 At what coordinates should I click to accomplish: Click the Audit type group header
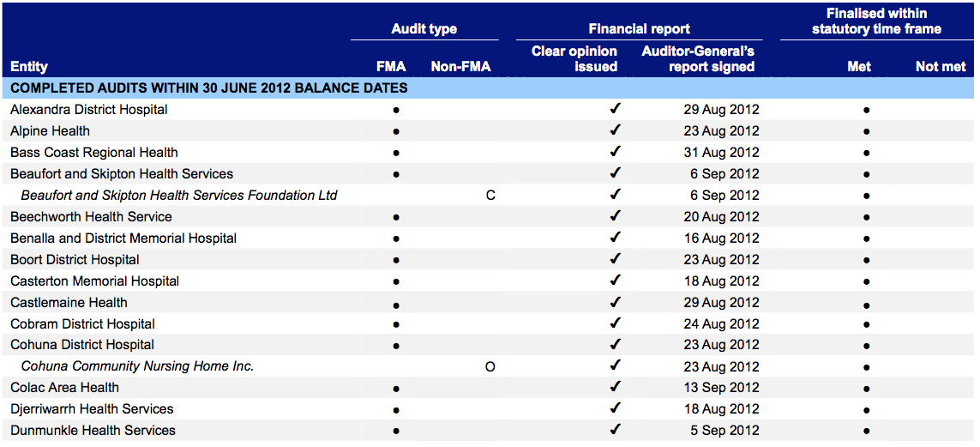[x=424, y=29]
